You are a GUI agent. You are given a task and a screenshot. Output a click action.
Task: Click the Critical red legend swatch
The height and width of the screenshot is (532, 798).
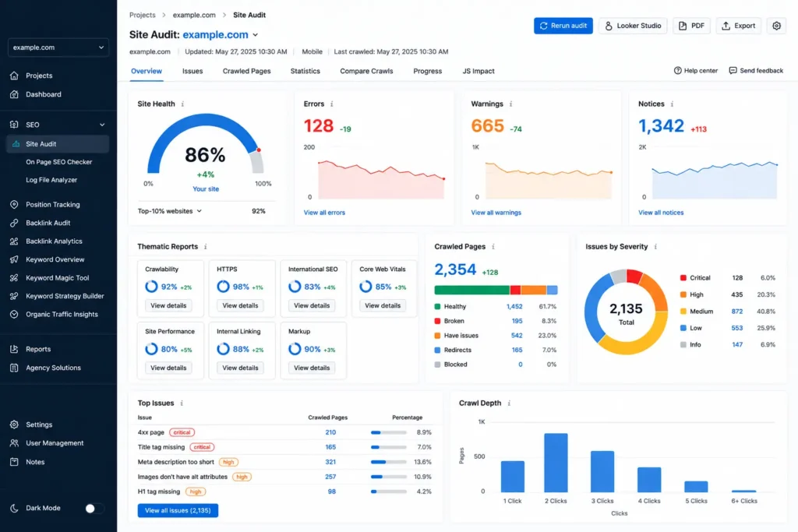coord(683,278)
